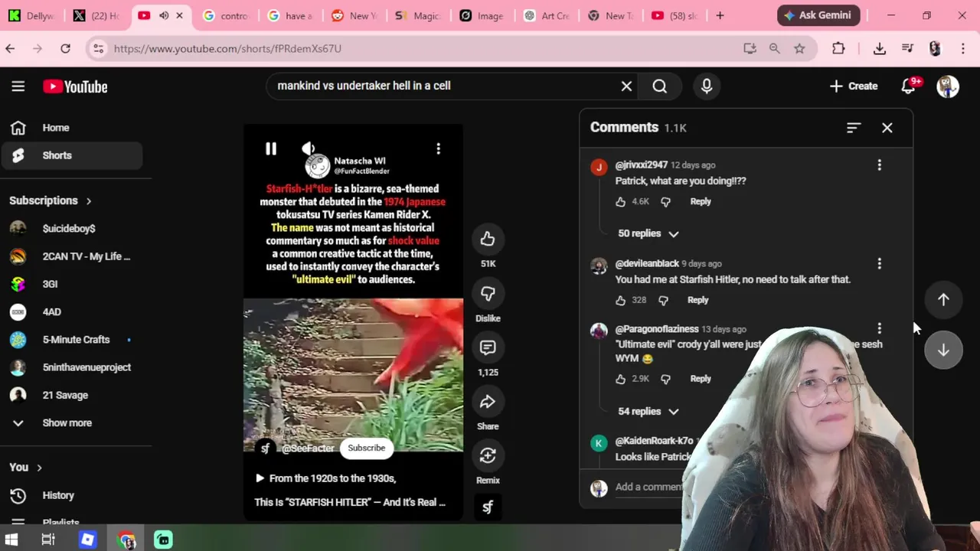Reply to @jrivxxi2947's comment
Screen dimensions: 980x551
[x=701, y=202]
